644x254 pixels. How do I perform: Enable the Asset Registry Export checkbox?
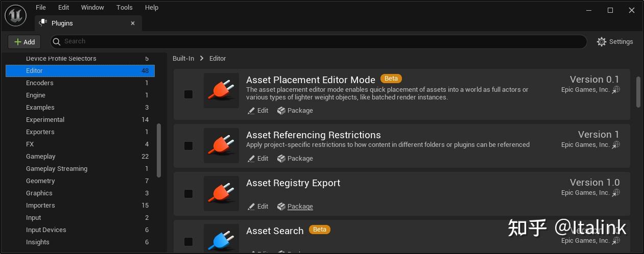[188, 194]
